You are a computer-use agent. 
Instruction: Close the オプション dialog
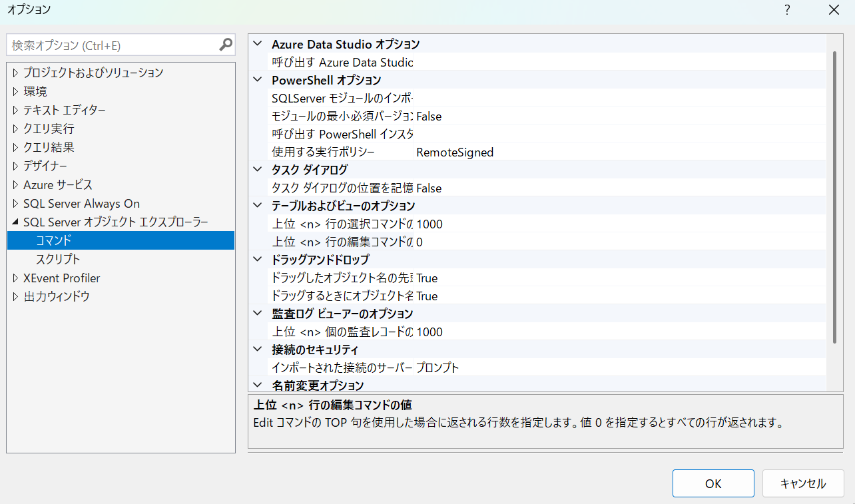pos(834,9)
